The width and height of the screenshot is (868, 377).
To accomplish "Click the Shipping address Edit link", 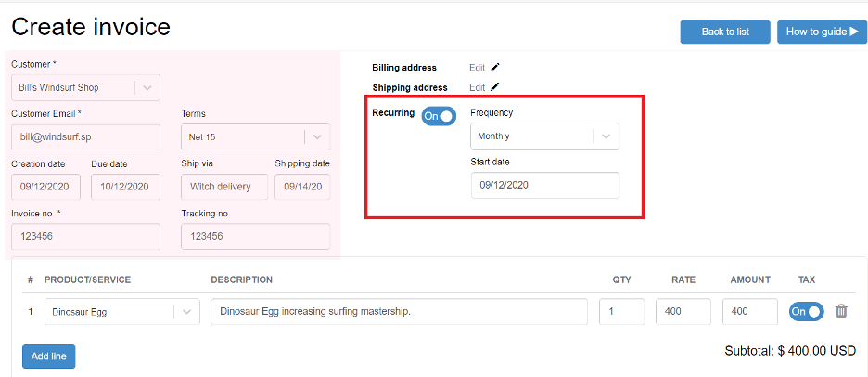I will [477, 87].
